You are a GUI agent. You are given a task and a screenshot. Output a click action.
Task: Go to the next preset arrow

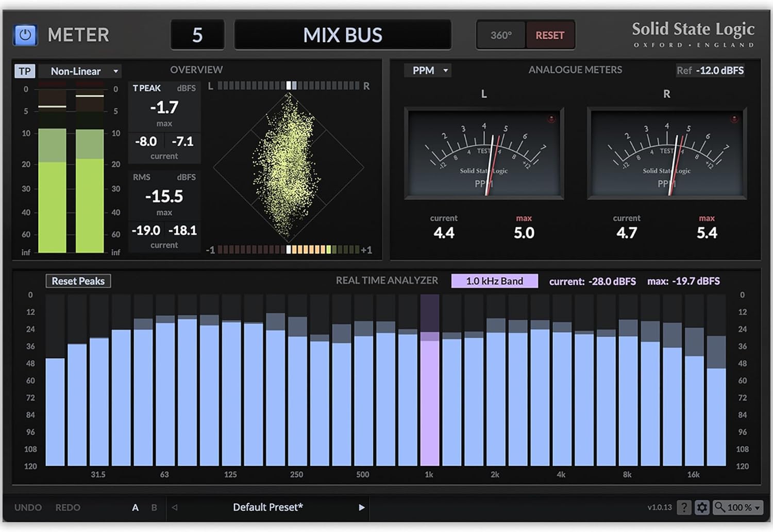click(362, 508)
